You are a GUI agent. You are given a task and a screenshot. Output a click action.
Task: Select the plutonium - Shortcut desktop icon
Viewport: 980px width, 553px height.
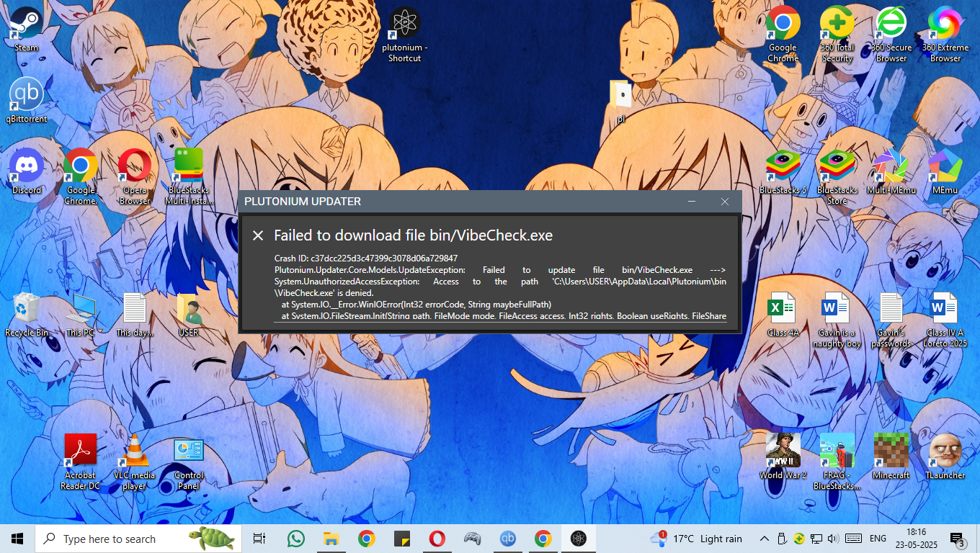[x=404, y=35]
